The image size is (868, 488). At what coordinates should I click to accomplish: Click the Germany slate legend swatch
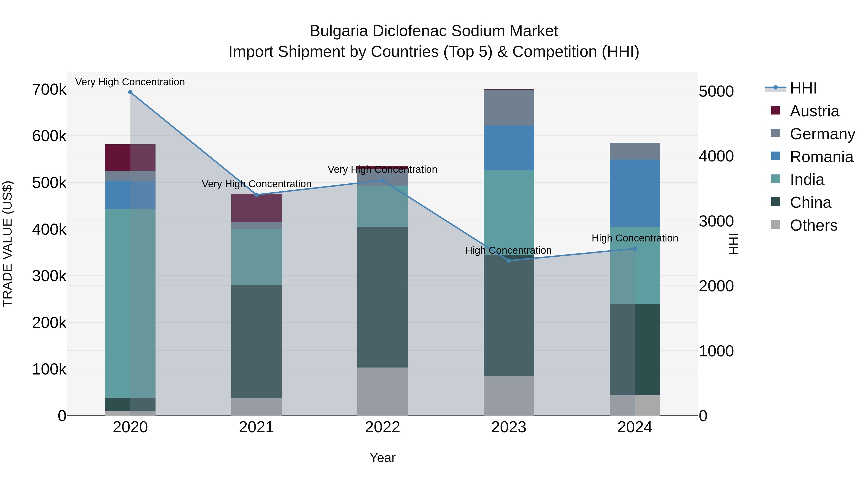click(775, 133)
